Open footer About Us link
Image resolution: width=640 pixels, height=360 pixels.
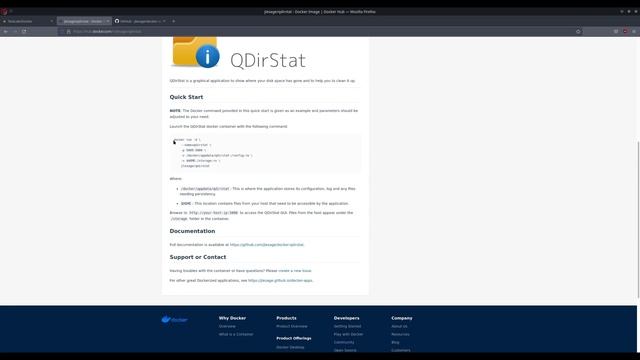tap(399, 327)
